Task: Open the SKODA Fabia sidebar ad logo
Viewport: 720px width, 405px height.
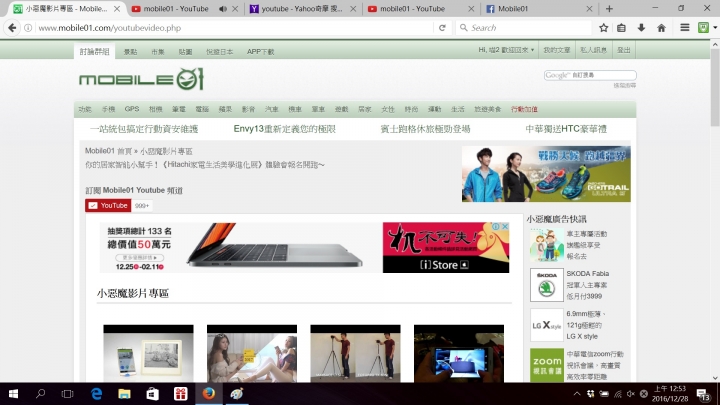Action: click(x=546, y=285)
